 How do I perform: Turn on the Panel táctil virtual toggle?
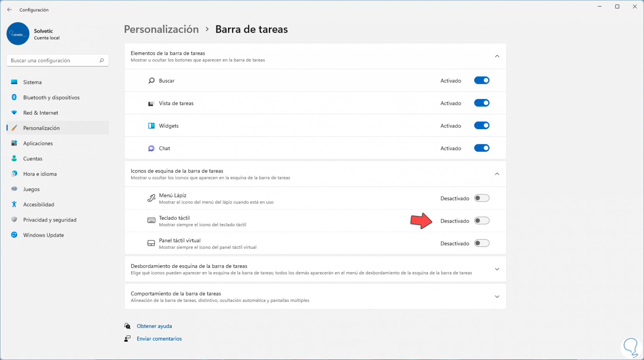point(482,243)
